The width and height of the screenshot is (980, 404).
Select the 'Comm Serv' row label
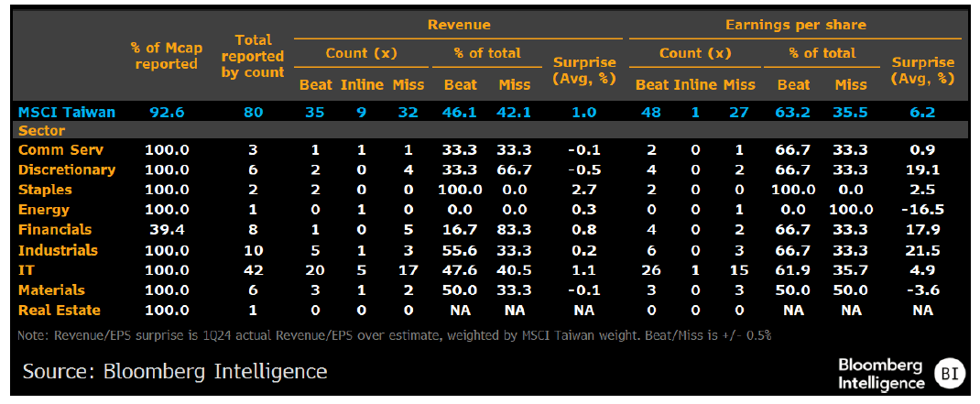click(x=60, y=150)
